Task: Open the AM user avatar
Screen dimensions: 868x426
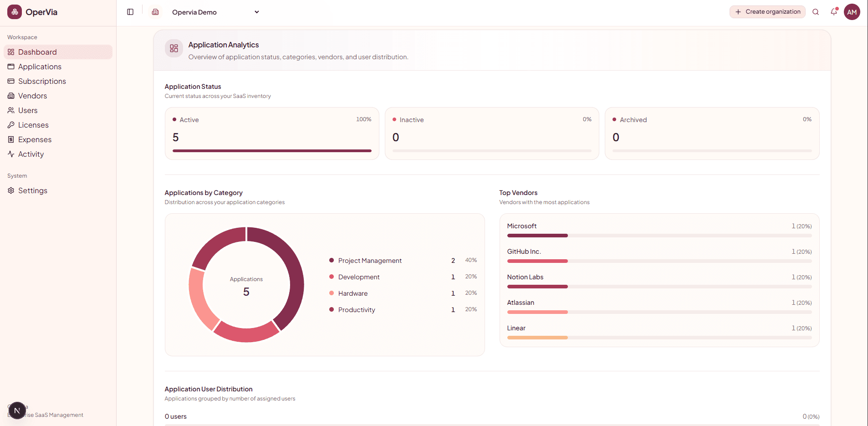Action: click(852, 12)
